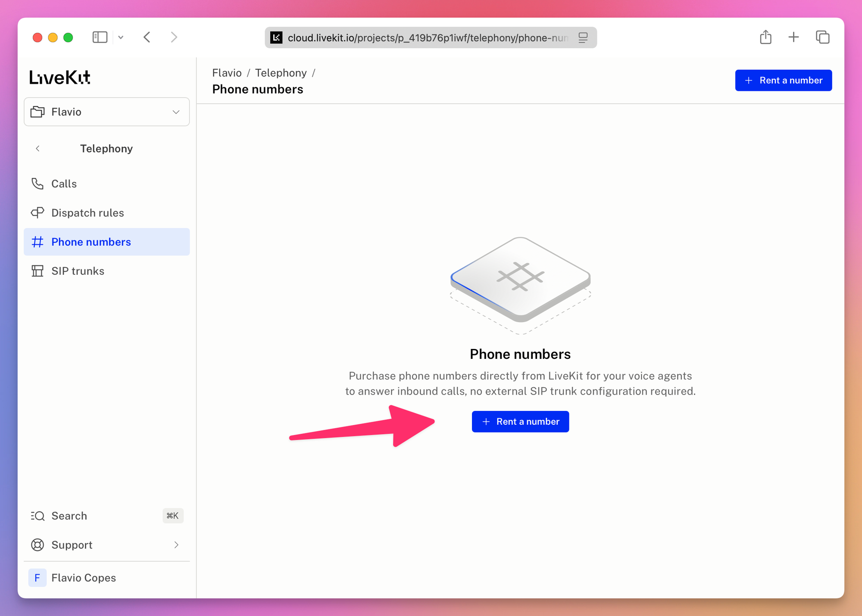This screenshot has height=616, width=862.
Task: Click the Telephony breadcrumb link
Action: coord(281,73)
